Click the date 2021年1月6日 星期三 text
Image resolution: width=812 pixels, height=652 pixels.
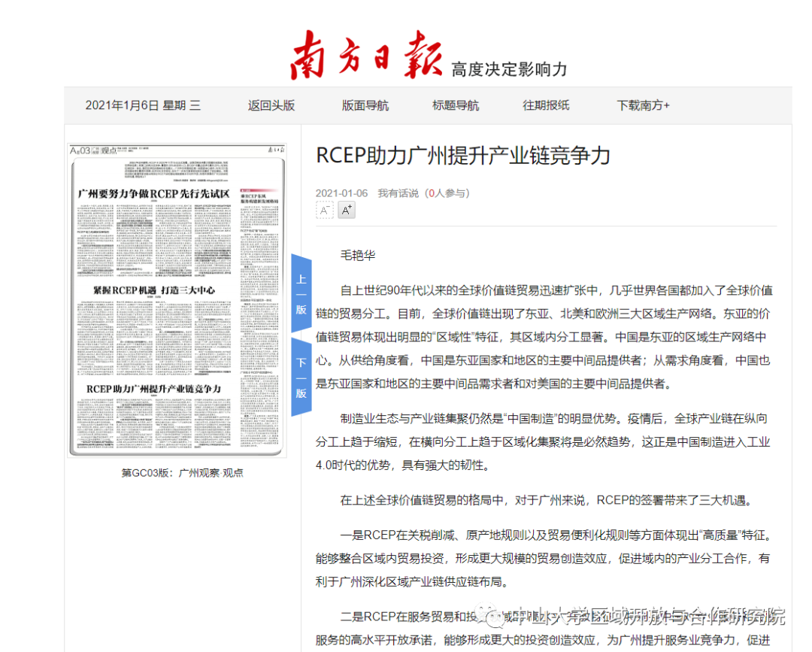pyautogui.click(x=143, y=105)
